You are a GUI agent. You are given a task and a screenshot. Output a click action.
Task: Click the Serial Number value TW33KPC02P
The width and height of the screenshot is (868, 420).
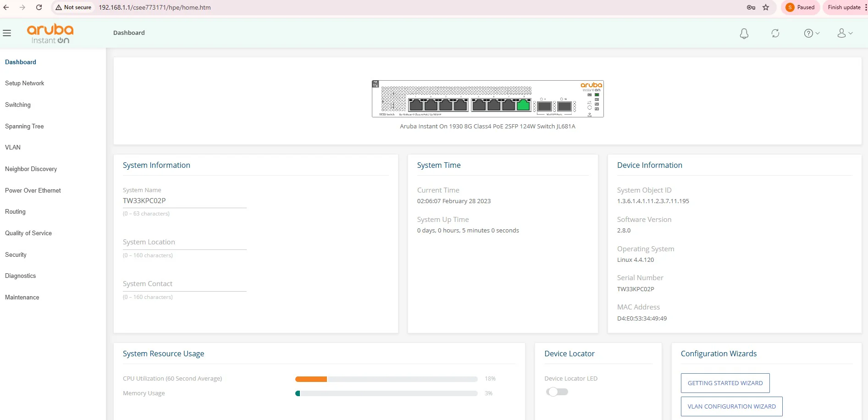tap(636, 289)
